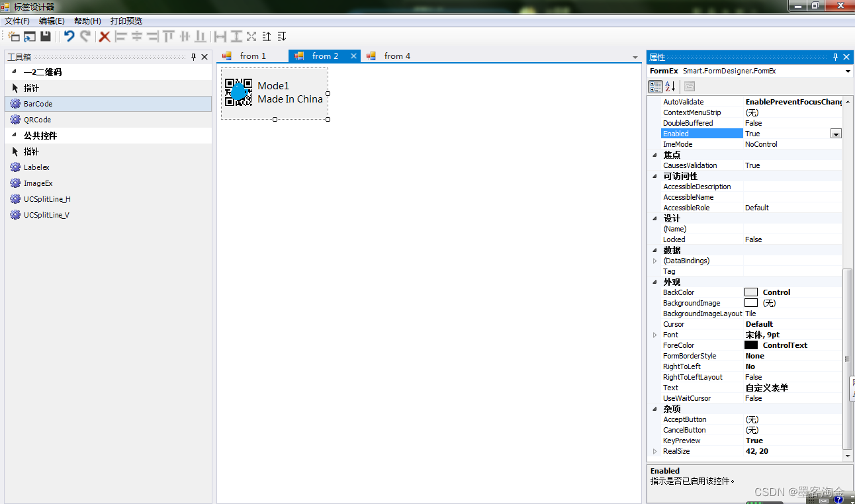Align selected controls to right edges
This screenshot has width=855, height=504.
153,36
